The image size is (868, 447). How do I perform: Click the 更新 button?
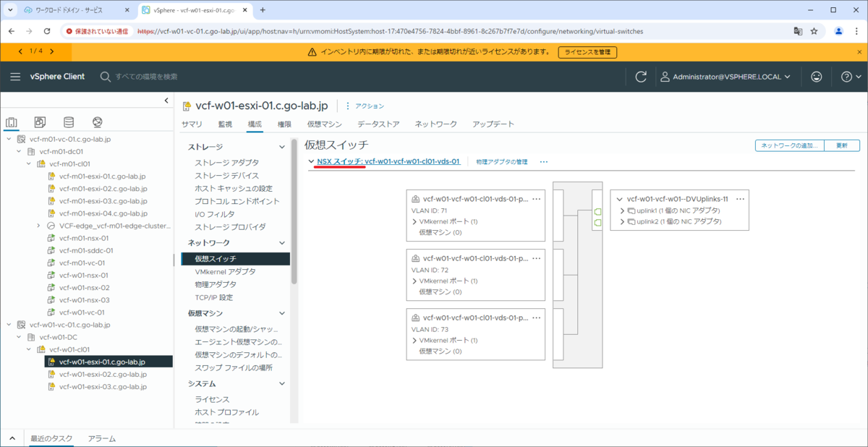tap(842, 145)
